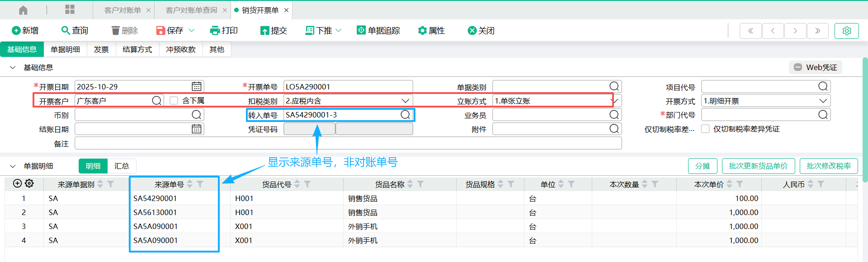Enable the 含下属 checkbox
The image size is (868, 262).
[x=174, y=100]
